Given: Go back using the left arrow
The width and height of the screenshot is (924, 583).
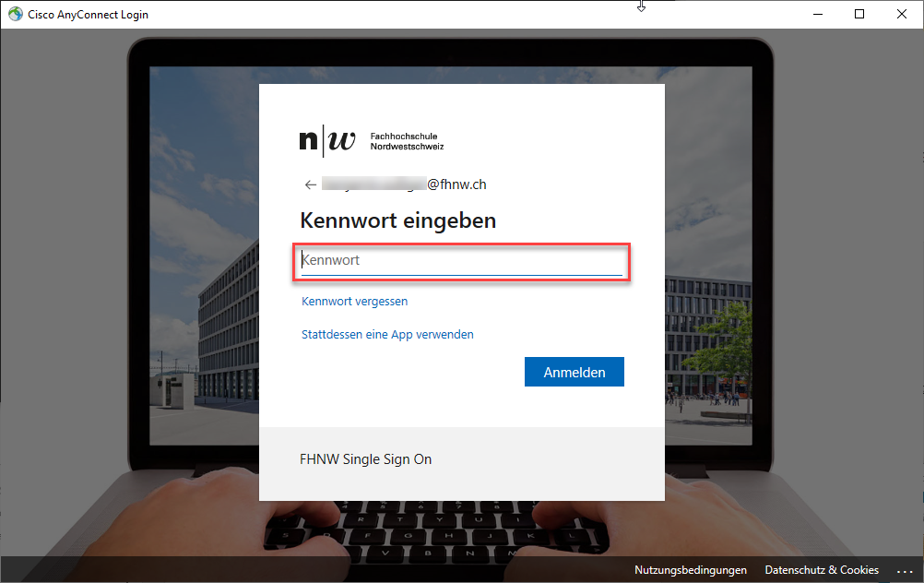Looking at the screenshot, I should 311,184.
